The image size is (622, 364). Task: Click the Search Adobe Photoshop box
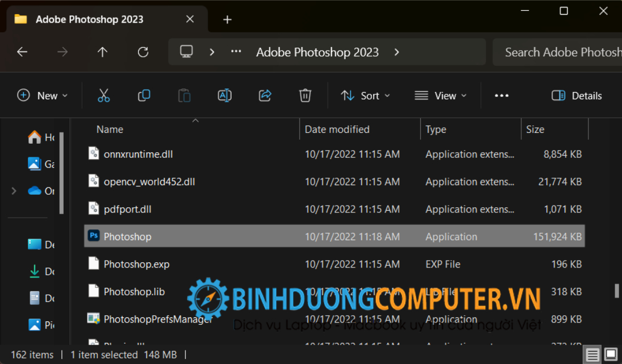click(x=557, y=52)
